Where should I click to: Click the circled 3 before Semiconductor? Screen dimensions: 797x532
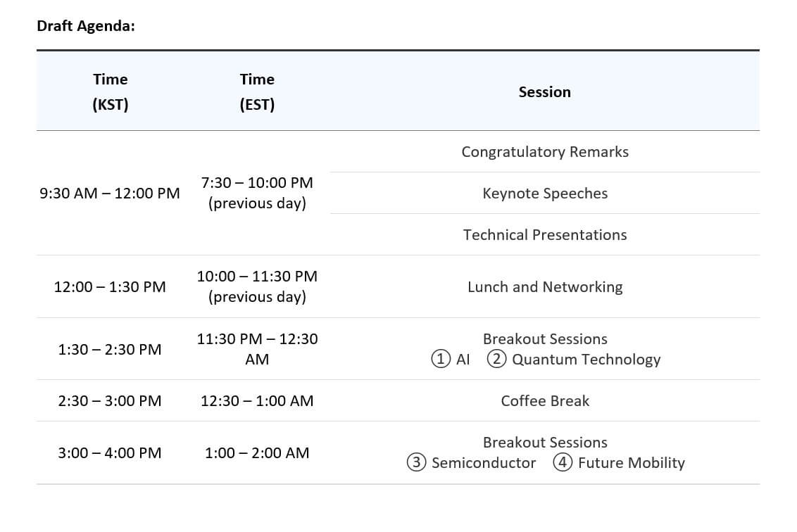point(417,463)
